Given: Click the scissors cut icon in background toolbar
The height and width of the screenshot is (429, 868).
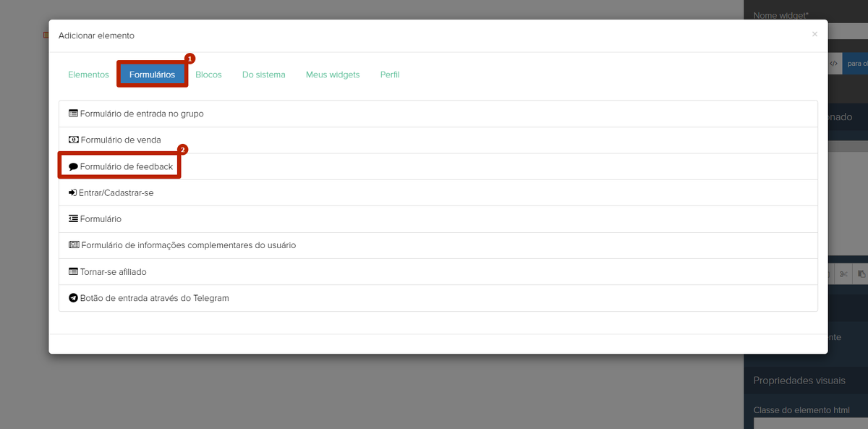Looking at the screenshot, I should click(x=843, y=274).
